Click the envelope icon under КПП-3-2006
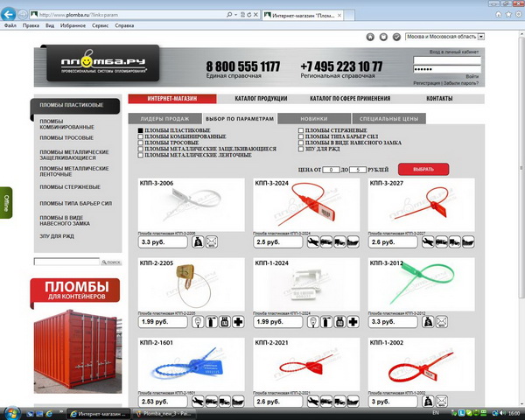This screenshot has height=420, width=525. pos(211,241)
